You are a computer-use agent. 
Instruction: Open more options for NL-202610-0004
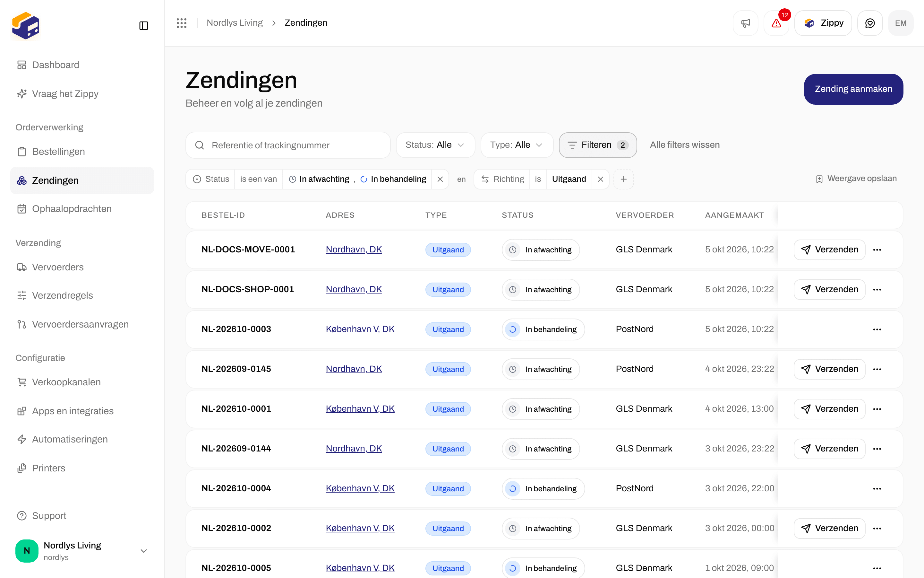(877, 488)
